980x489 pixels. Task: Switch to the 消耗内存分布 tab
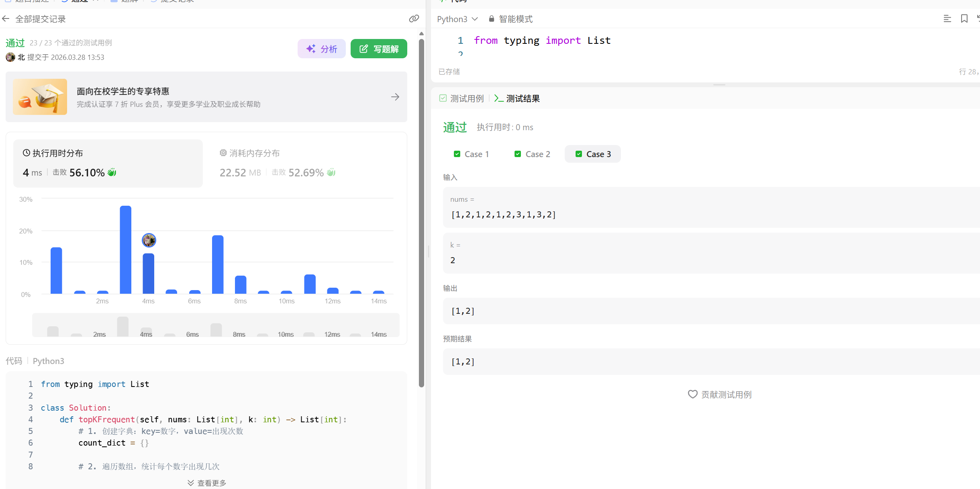pyautogui.click(x=249, y=153)
